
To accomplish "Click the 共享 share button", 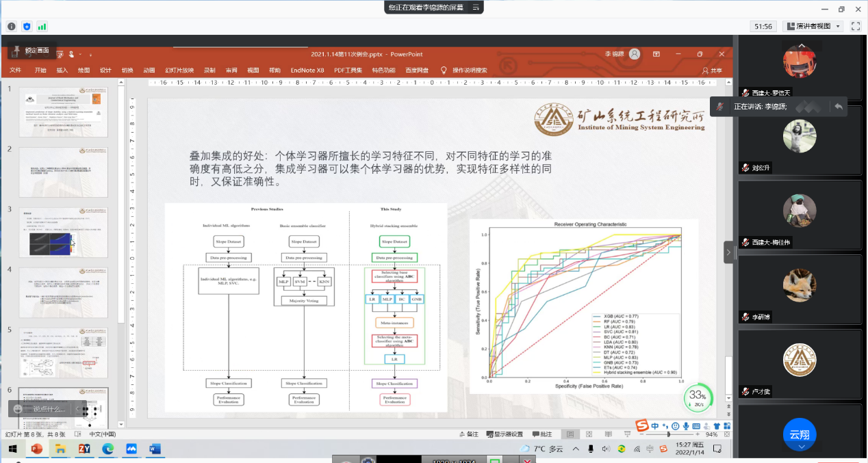I will coord(712,70).
